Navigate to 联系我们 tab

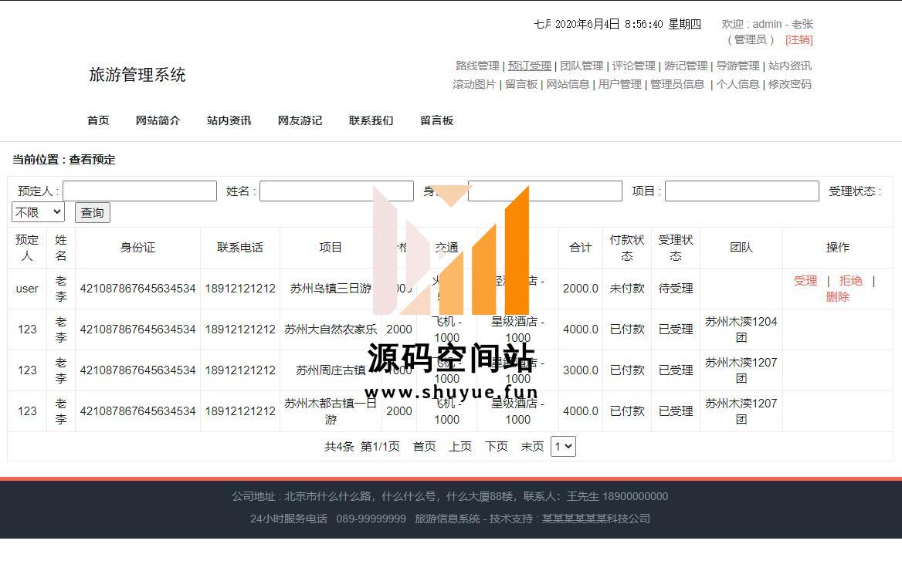click(x=371, y=120)
